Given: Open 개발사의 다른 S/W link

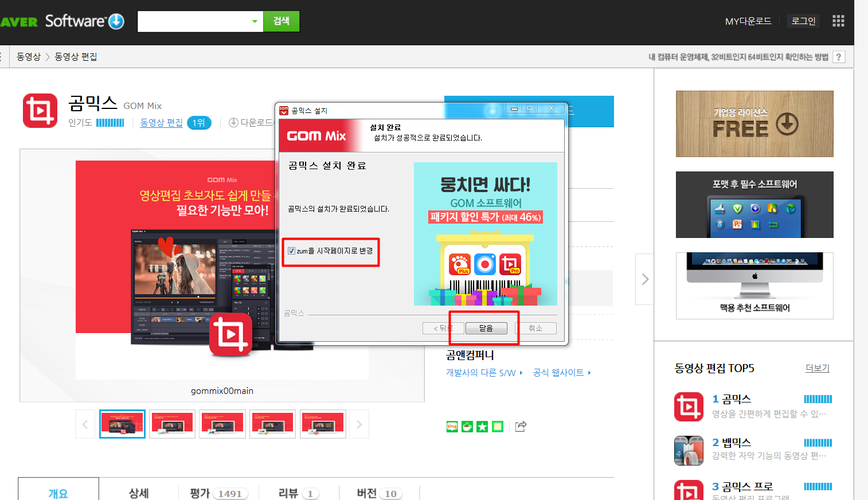Looking at the screenshot, I should (x=484, y=373).
